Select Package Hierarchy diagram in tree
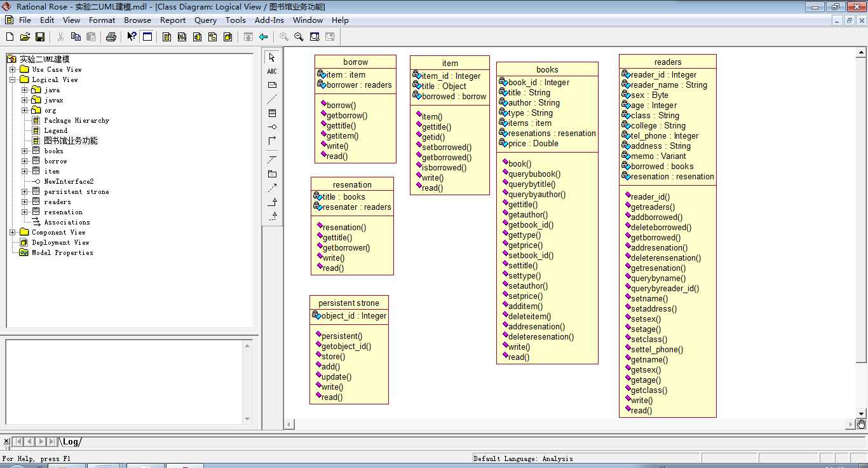This screenshot has height=468, width=868. point(76,120)
